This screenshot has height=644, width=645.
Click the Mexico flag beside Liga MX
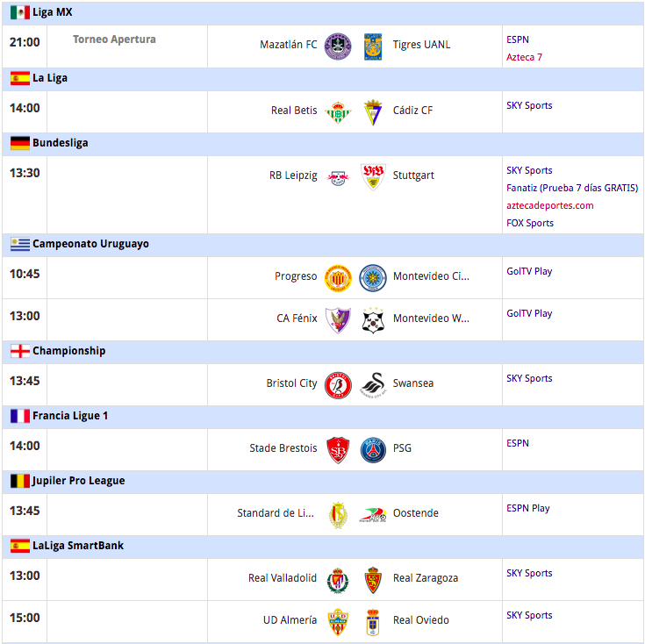[x=19, y=12]
